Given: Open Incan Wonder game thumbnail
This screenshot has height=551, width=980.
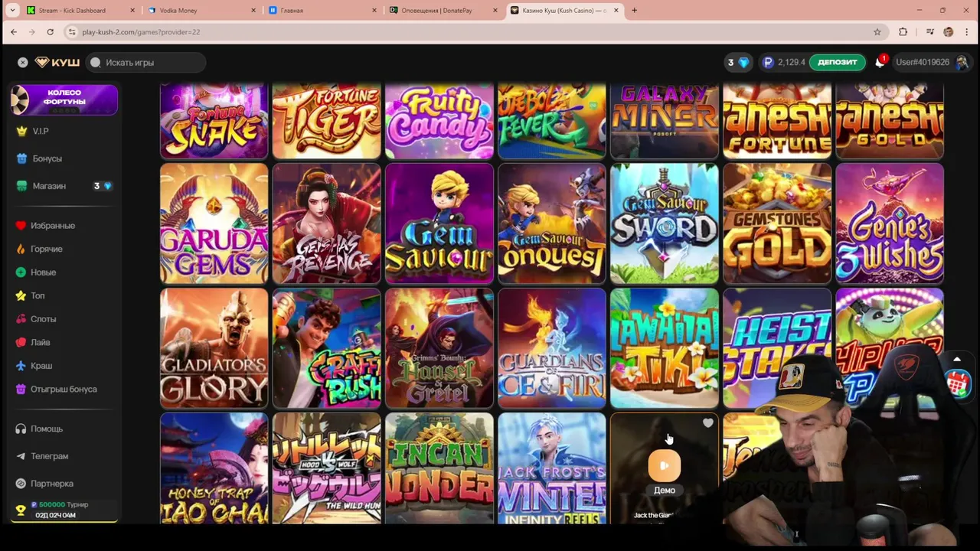Looking at the screenshot, I should [439, 468].
